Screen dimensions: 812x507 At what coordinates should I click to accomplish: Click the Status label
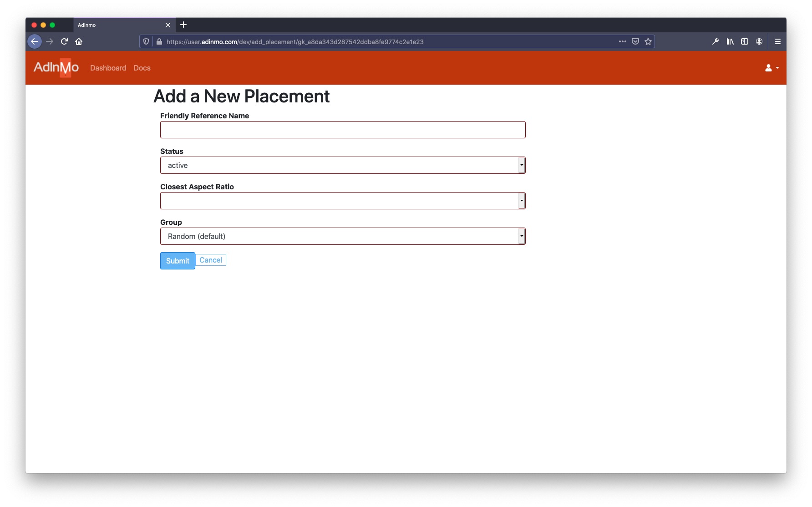[x=172, y=151]
